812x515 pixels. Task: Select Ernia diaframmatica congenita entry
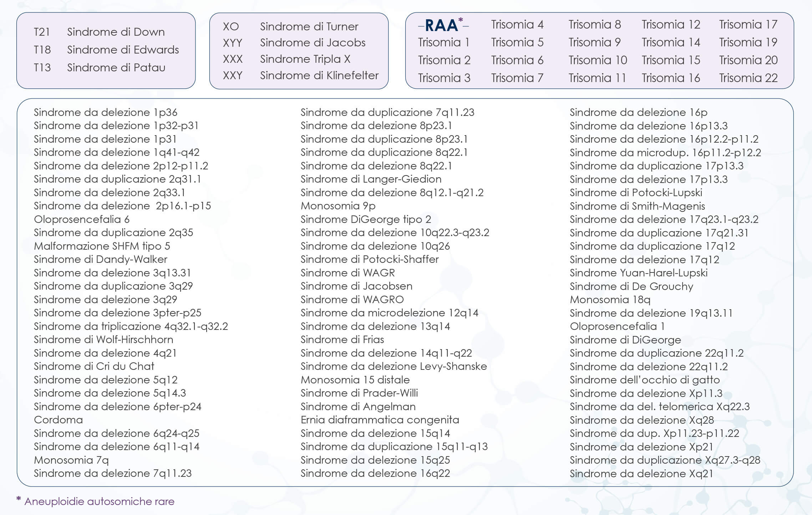point(380,420)
